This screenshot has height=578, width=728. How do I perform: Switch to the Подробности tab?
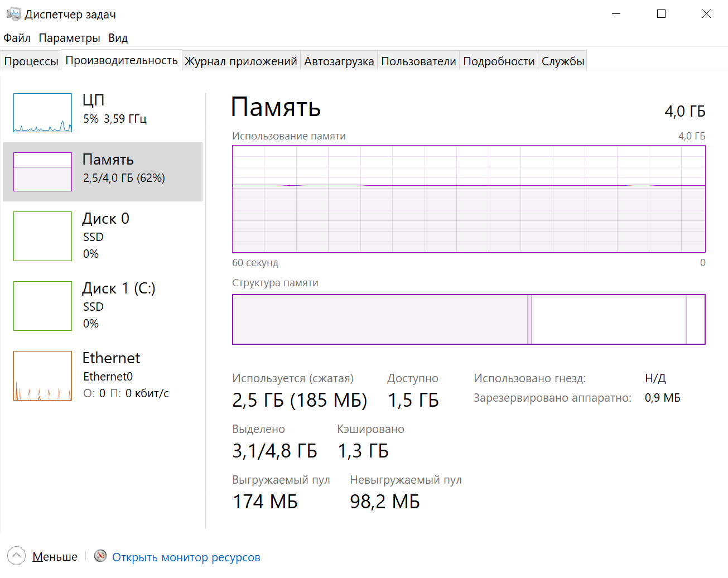pos(499,61)
